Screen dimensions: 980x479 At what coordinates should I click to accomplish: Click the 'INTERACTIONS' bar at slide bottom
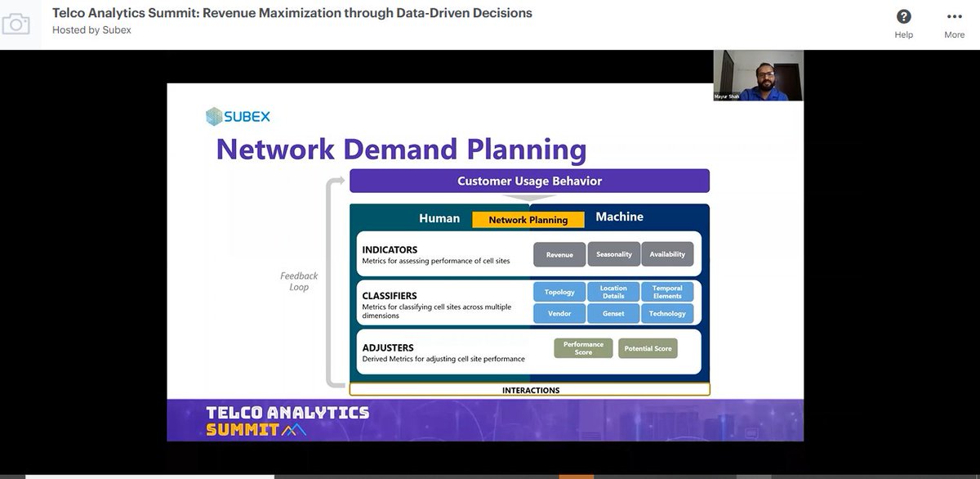pos(530,390)
